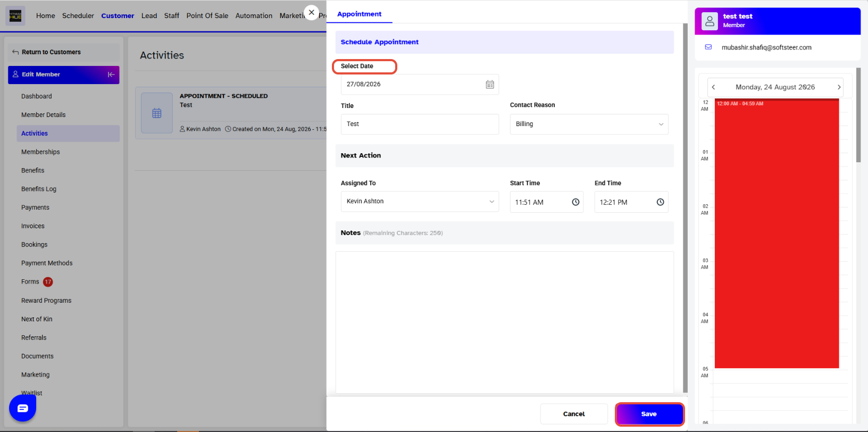Select the Appointment tab

(360, 14)
